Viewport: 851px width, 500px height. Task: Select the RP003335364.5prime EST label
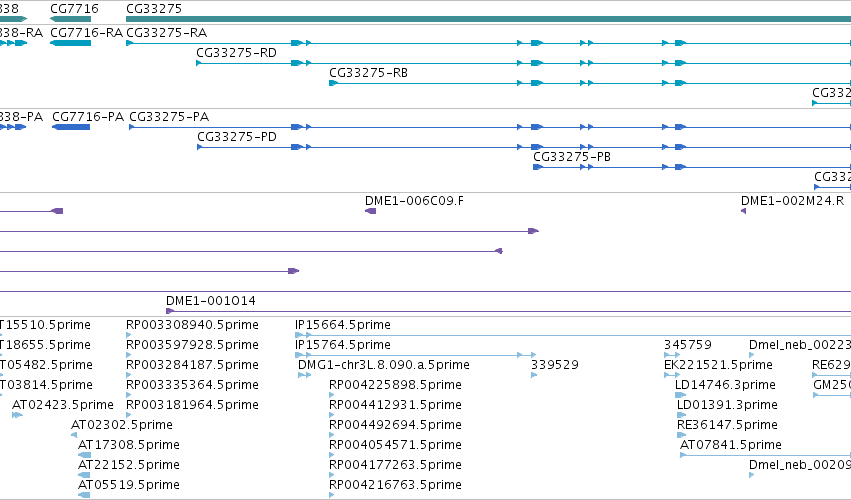tap(192, 385)
